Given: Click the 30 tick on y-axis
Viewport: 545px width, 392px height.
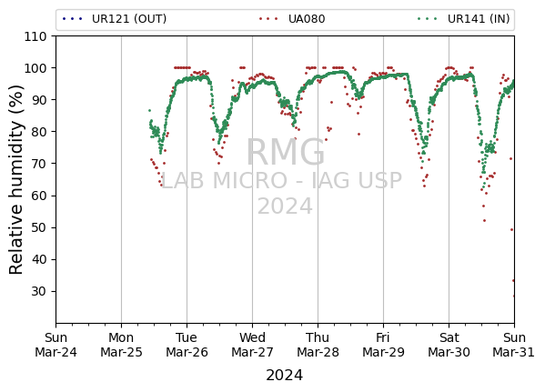Looking at the screenshot, I should pos(39,291).
